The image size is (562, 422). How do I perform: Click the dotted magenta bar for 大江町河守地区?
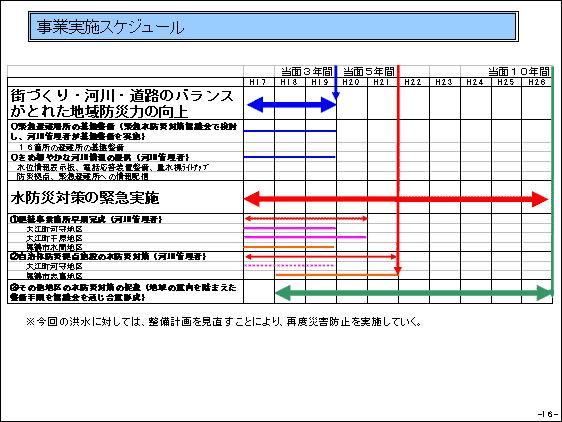coord(289,266)
